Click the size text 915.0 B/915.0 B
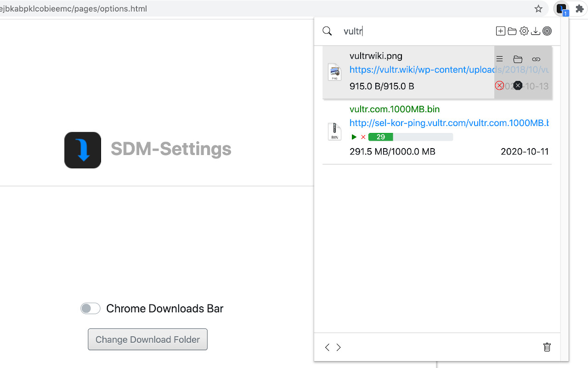588x368 pixels. [x=382, y=86]
